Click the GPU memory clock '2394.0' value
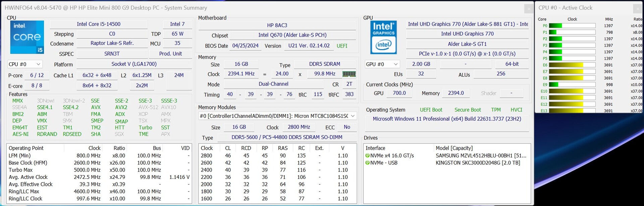The width and height of the screenshot is (644, 206). (x=456, y=93)
